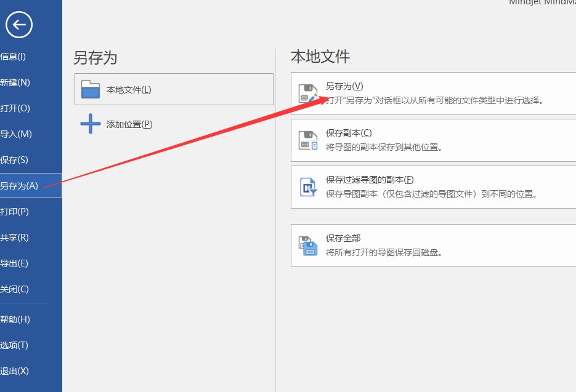Go to 共享(R) share options
The height and width of the screenshot is (392, 576).
click(x=15, y=238)
